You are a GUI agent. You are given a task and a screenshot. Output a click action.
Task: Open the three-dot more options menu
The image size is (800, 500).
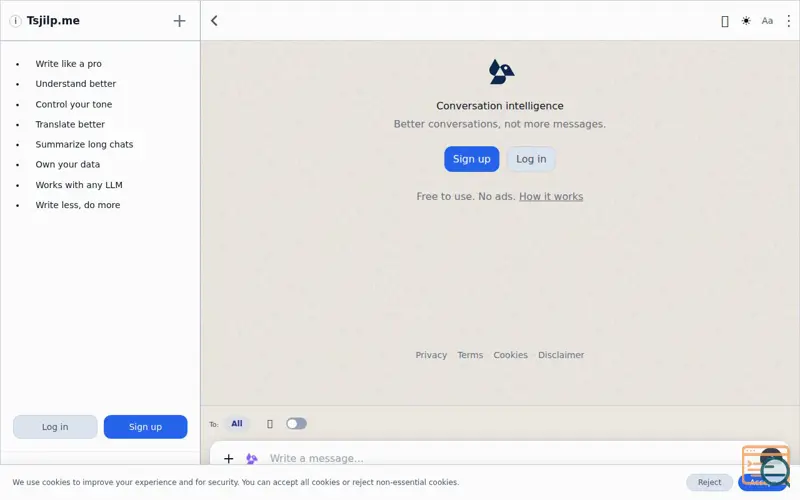tap(788, 21)
